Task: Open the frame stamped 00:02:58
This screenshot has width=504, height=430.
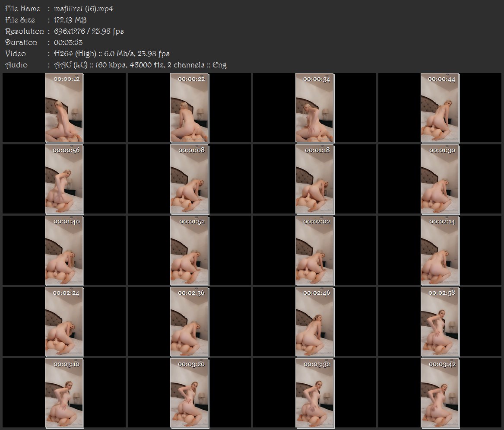Action: point(440,322)
